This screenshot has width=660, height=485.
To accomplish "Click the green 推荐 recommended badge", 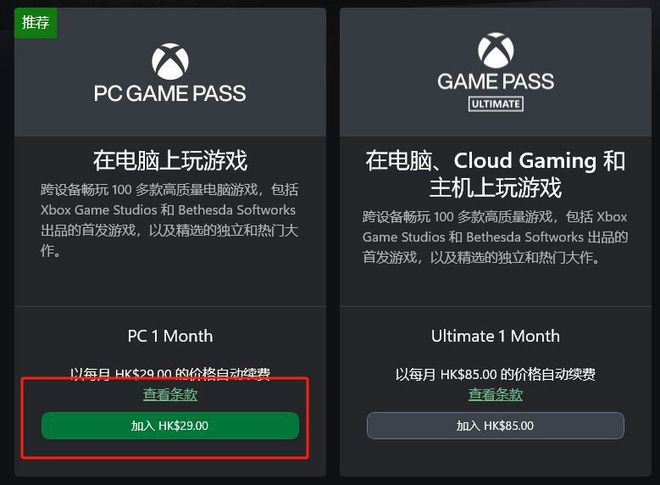I will (36, 23).
